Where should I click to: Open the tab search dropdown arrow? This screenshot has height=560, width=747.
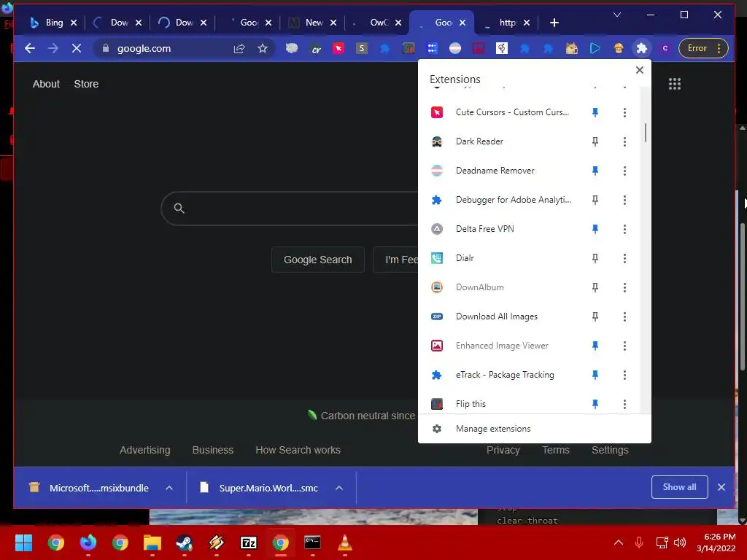pyautogui.click(x=617, y=15)
